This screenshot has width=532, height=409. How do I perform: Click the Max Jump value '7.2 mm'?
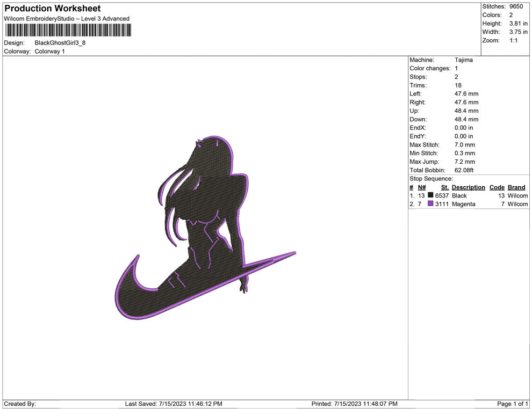tap(465, 162)
